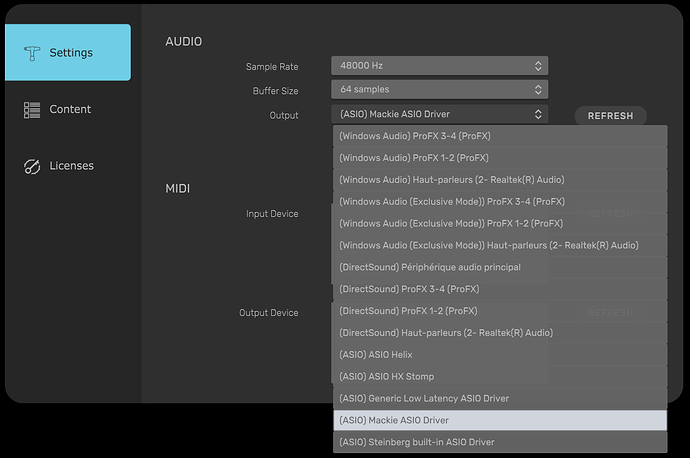
Task: Select (DirectSound) ProFX 1-2 option
Action: pos(499,311)
